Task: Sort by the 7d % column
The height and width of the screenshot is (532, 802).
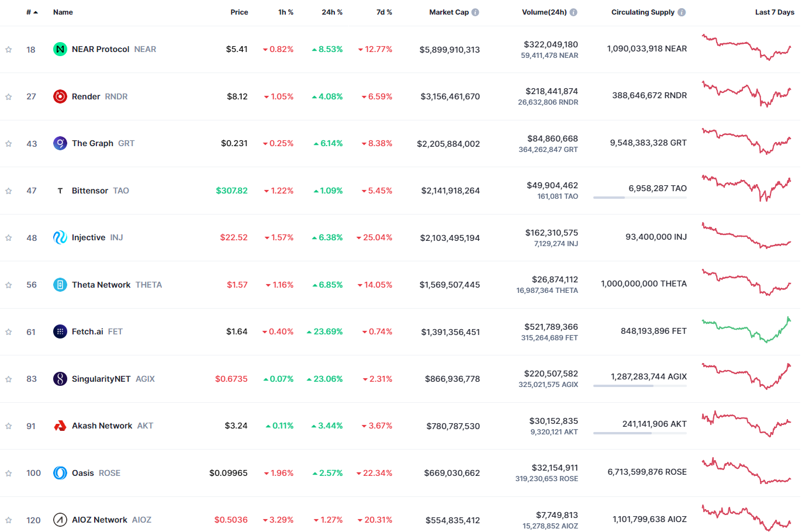Action: [384, 12]
